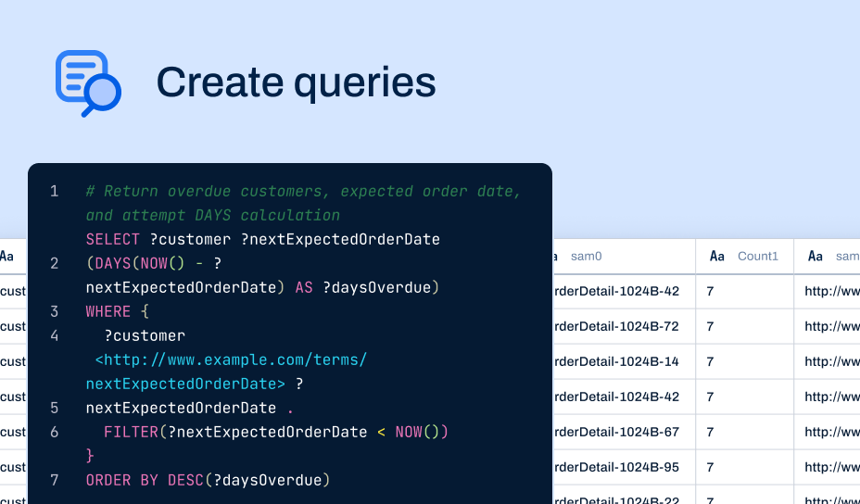The width and height of the screenshot is (860, 504).
Task: Click the <http://www.example.com/terms/ URI text
Action: [x=231, y=359]
